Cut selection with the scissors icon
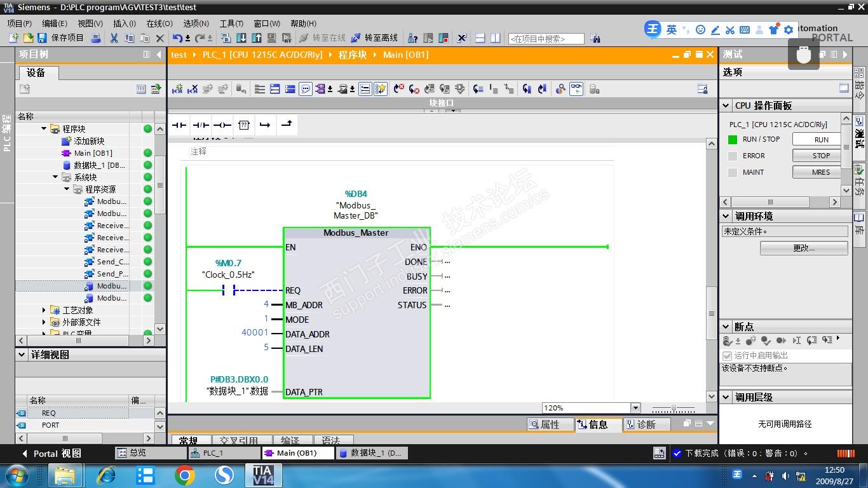Screen dimensions: 868x488 click(x=114, y=38)
